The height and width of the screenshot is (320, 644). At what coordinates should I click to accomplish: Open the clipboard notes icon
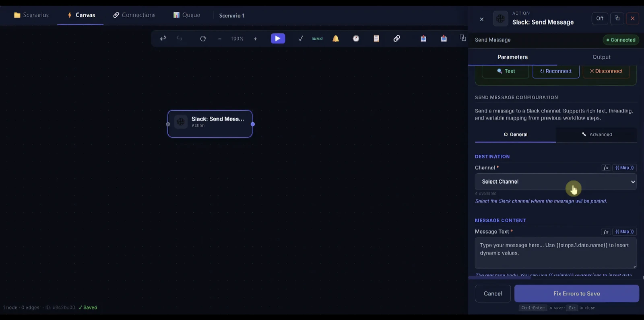(x=376, y=39)
